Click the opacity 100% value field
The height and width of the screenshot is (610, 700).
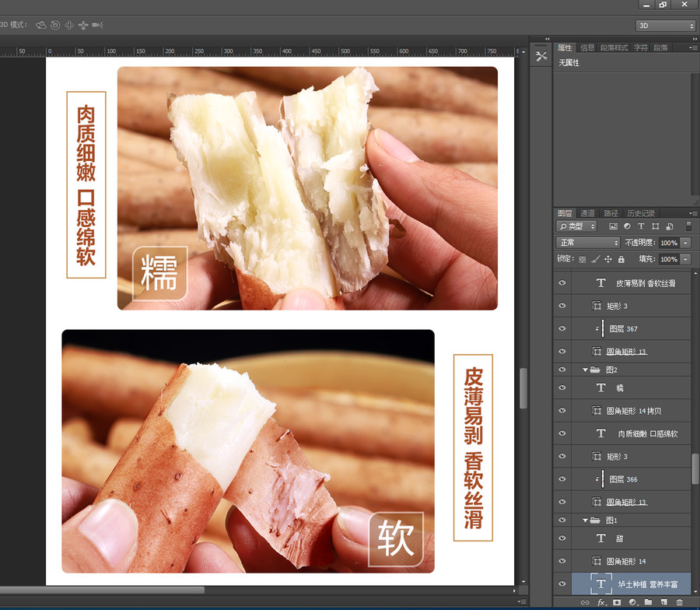point(669,243)
